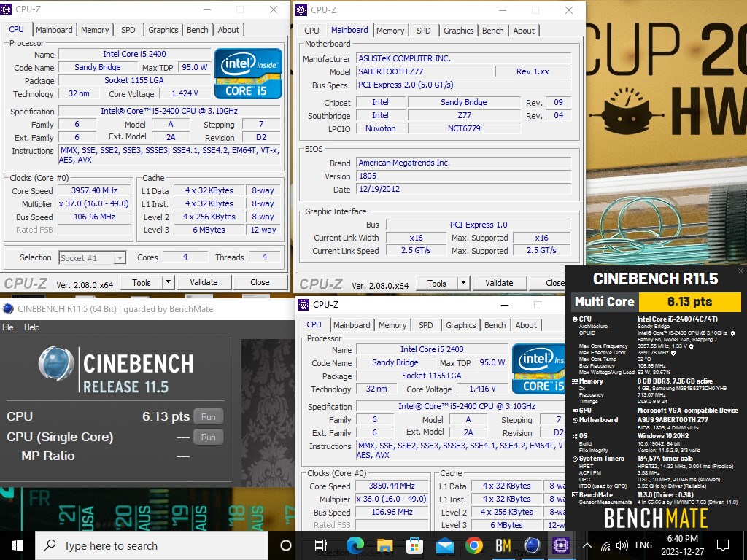
Task: Click the network icon in the system tray
Action: [x=605, y=545]
